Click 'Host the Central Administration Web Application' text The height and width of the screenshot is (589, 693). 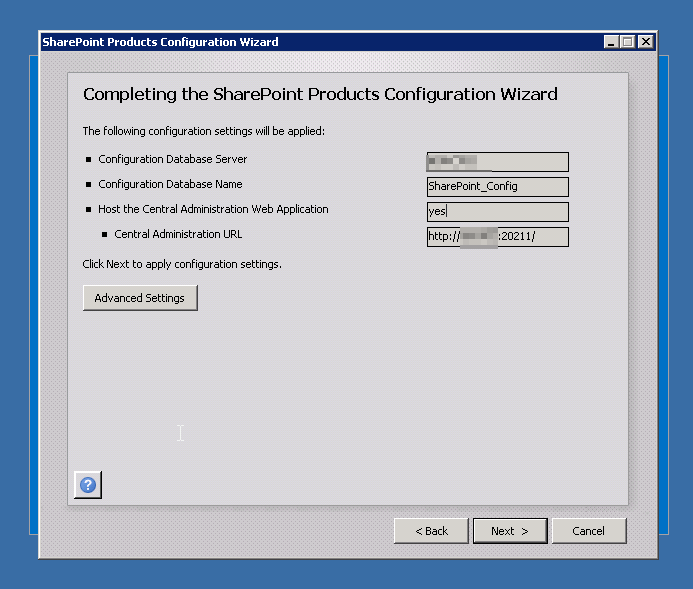point(213,209)
